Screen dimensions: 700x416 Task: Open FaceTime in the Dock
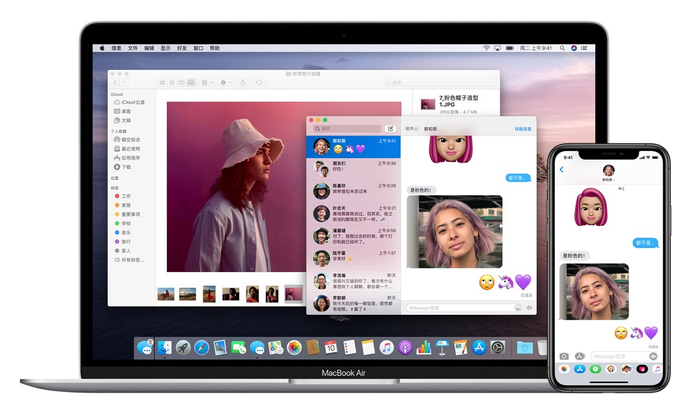[238, 347]
